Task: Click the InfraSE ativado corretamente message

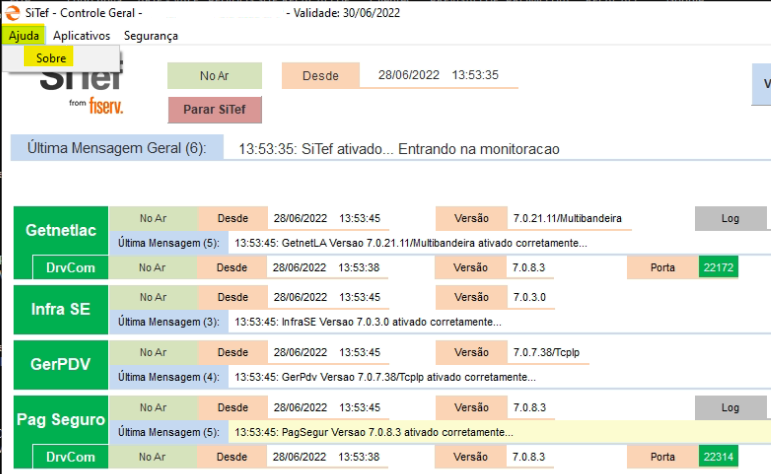Action: (368, 322)
